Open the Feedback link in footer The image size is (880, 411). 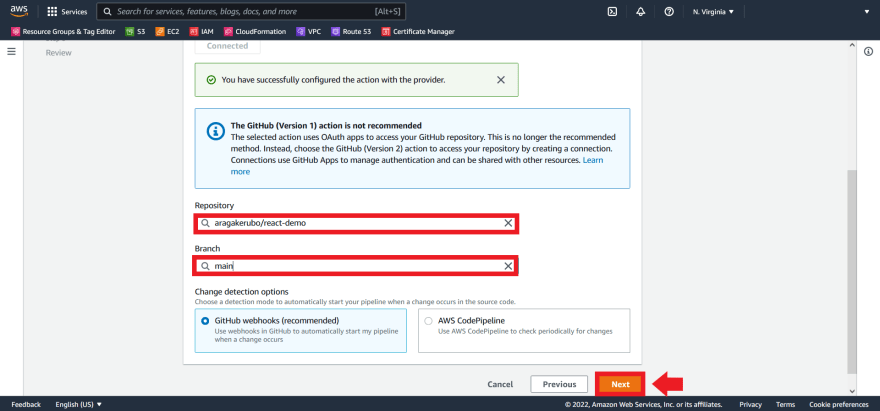(x=26, y=404)
